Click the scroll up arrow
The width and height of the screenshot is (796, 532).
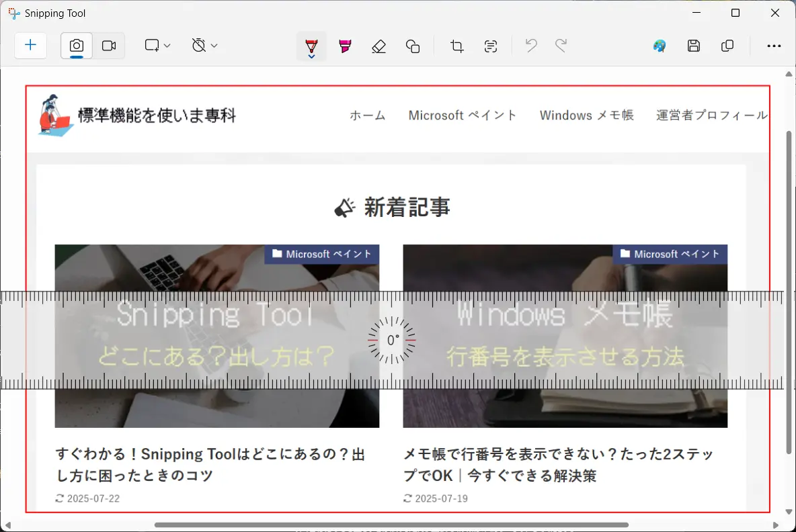pyautogui.click(x=789, y=74)
